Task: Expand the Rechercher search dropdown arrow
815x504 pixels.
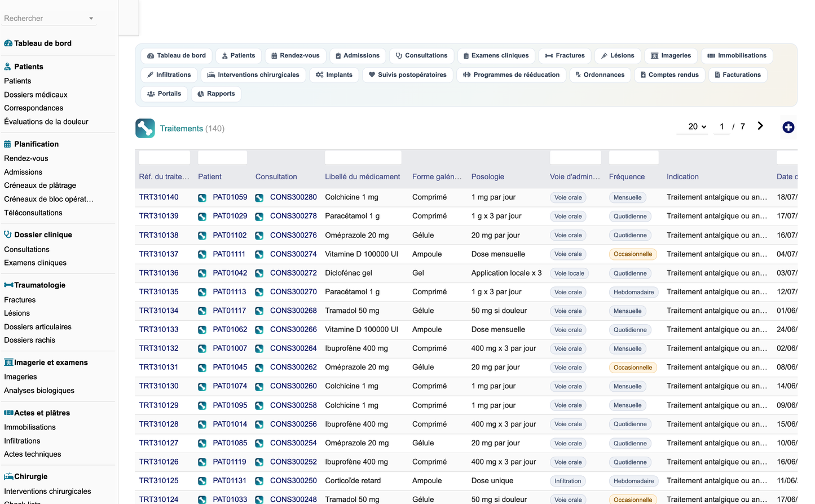Action: tap(91, 19)
